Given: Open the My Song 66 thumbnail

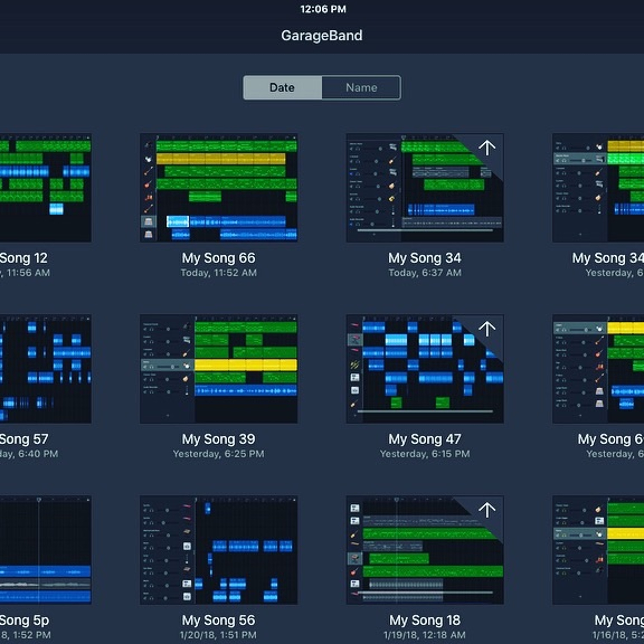Looking at the screenshot, I should (219, 188).
